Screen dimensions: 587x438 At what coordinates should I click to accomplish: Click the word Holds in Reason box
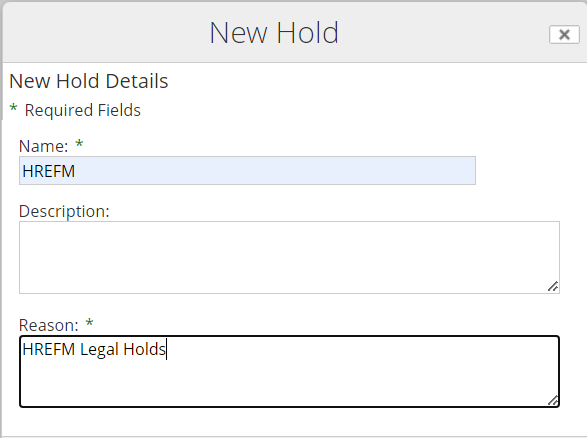click(145, 349)
